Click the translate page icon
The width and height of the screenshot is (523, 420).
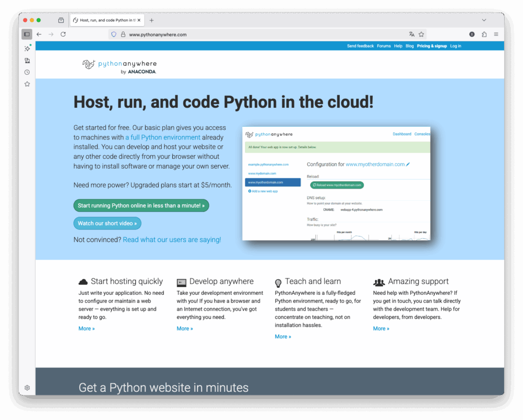click(412, 34)
